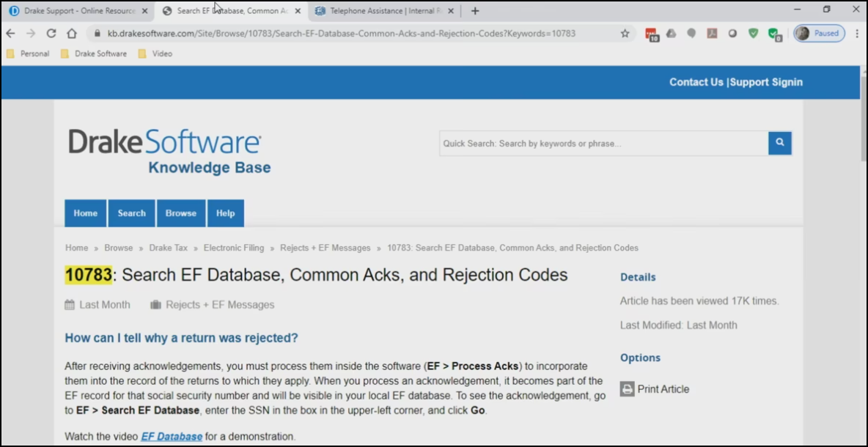Image resolution: width=868 pixels, height=447 pixels.
Task: Switch to Telephone Assistance tab
Action: point(383,11)
